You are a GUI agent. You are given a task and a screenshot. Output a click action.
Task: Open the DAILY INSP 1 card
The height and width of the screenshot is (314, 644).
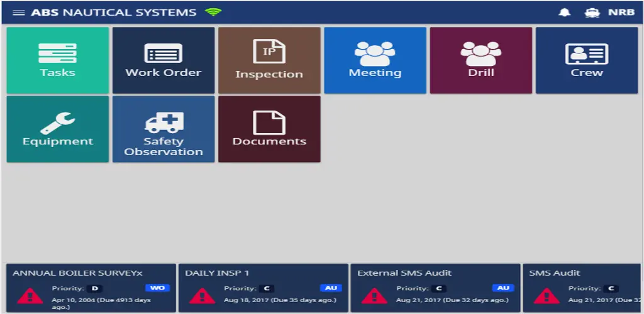[x=264, y=288]
